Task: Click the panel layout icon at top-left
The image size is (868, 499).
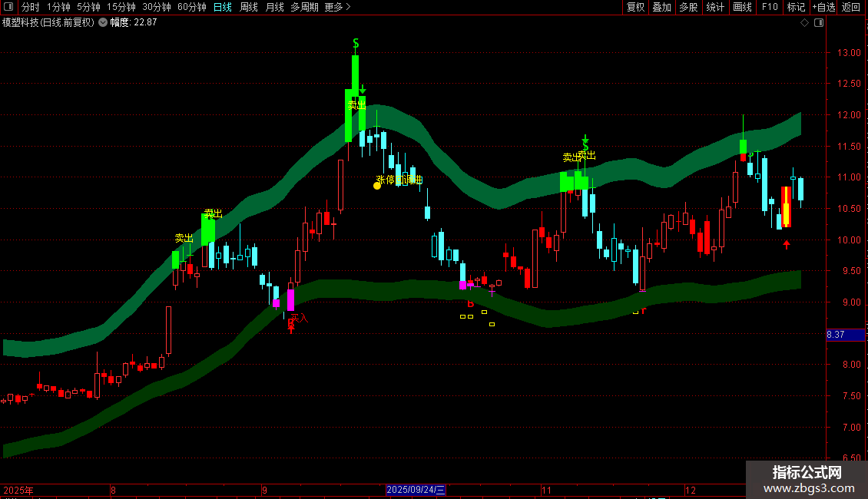Action: click(8, 7)
